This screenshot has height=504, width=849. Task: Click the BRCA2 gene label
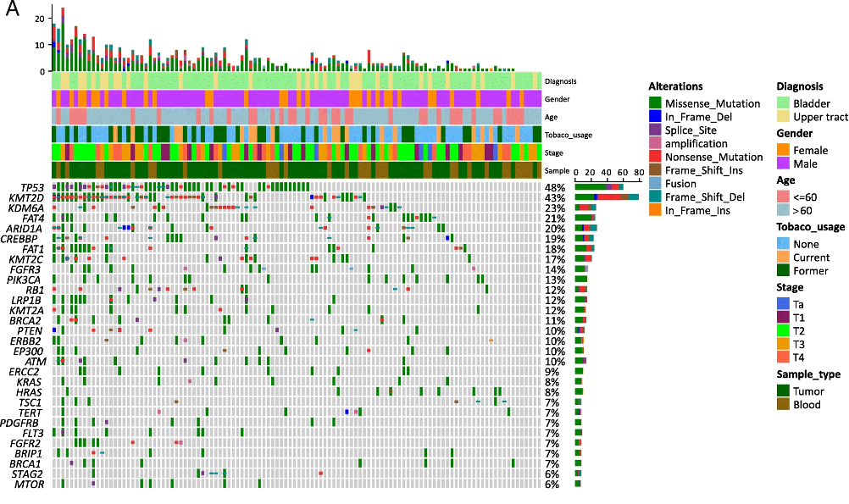pyautogui.click(x=25, y=320)
